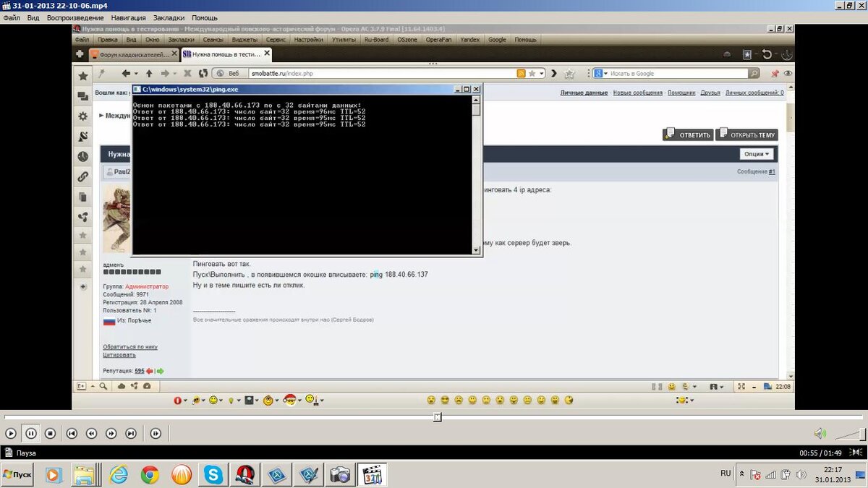Open the system volume tray icon
Image resolution: width=868 pixels, height=488 pixels.
801,475
